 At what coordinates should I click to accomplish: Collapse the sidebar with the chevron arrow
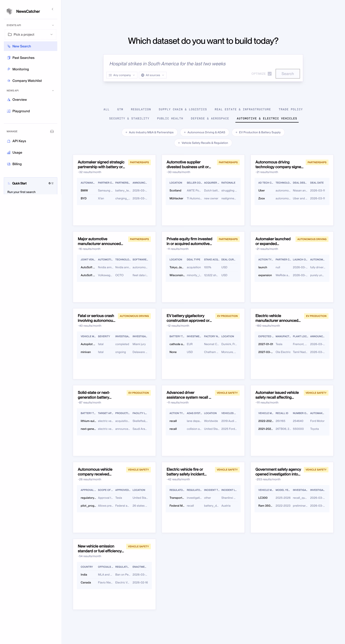point(52,9)
